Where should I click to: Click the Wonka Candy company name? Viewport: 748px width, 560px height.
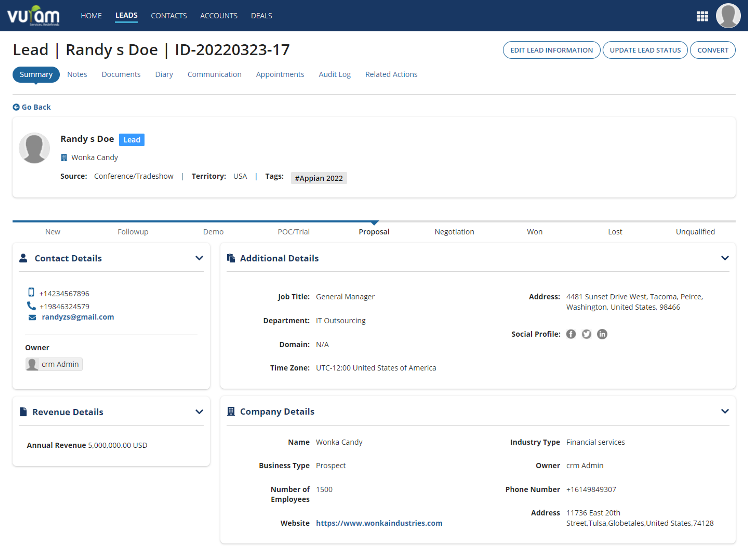point(94,158)
